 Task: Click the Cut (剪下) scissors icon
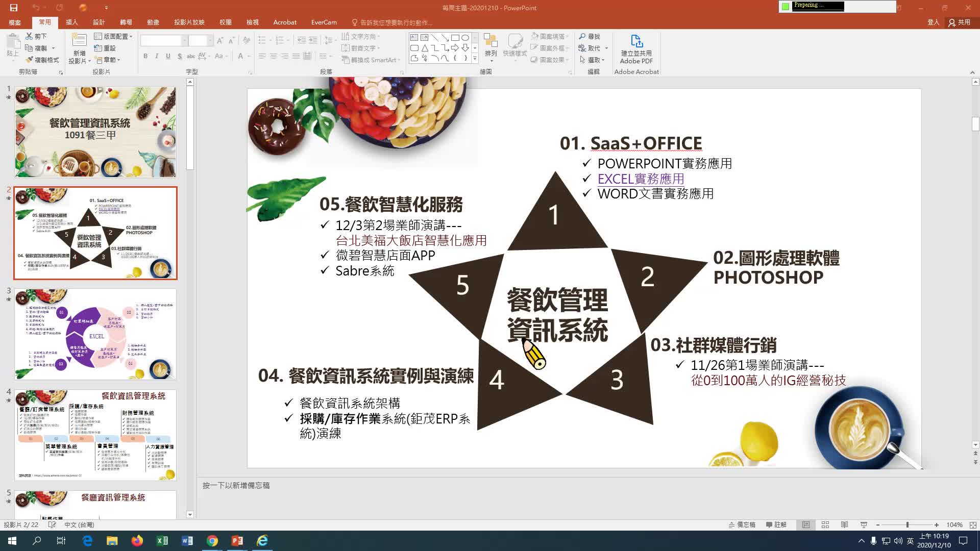pyautogui.click(x=29, y=36)
